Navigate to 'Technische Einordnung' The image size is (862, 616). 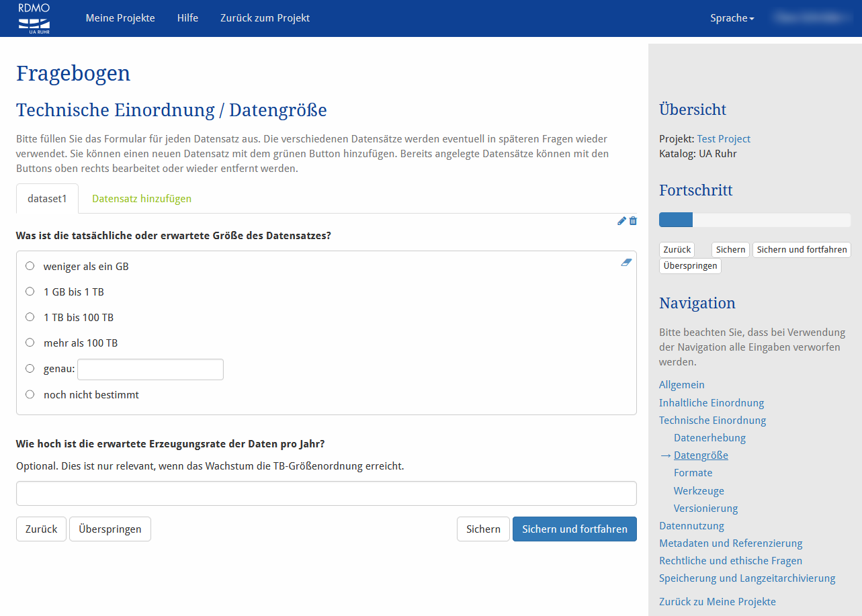(x=712, y=421)
